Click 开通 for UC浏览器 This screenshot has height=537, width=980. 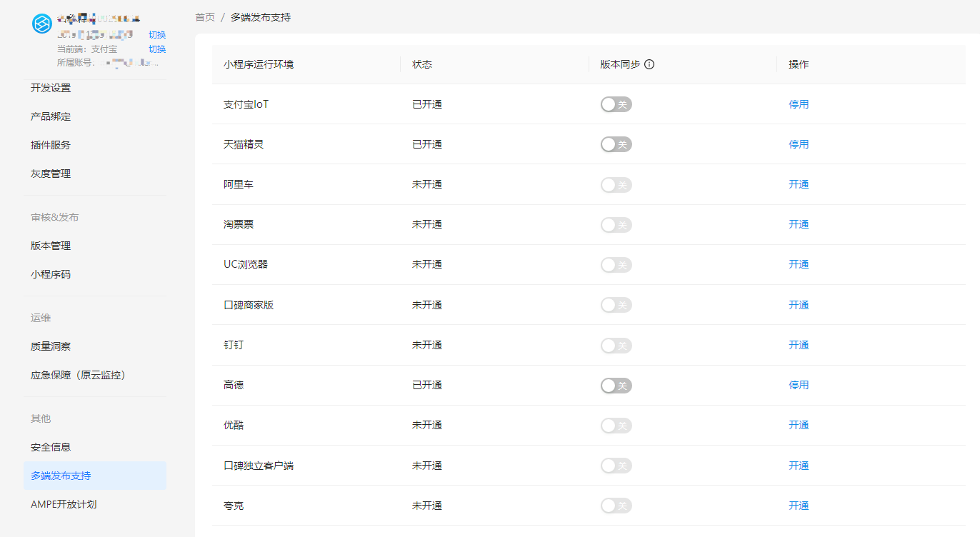pyautogui.click(x=799, y=264)
